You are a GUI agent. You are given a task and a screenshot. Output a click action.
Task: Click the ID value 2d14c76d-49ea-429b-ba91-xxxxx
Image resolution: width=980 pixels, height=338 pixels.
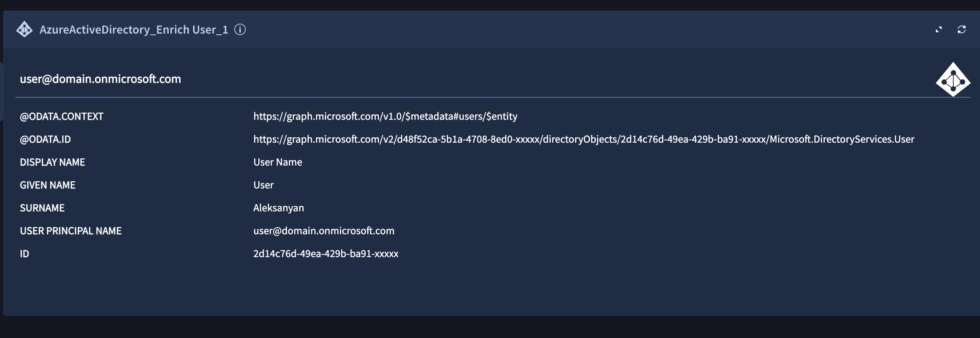(x=326, y=254)
